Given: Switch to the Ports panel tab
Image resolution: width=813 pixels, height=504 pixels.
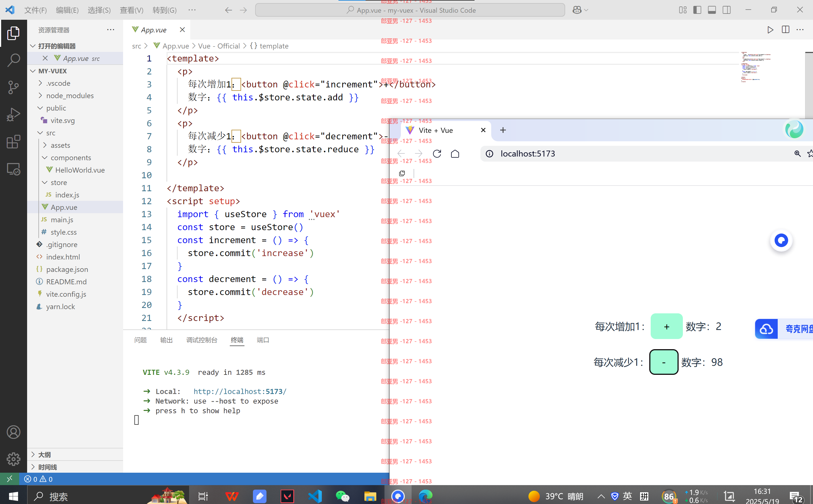Looking at the screenshot, I should point(263,340).
